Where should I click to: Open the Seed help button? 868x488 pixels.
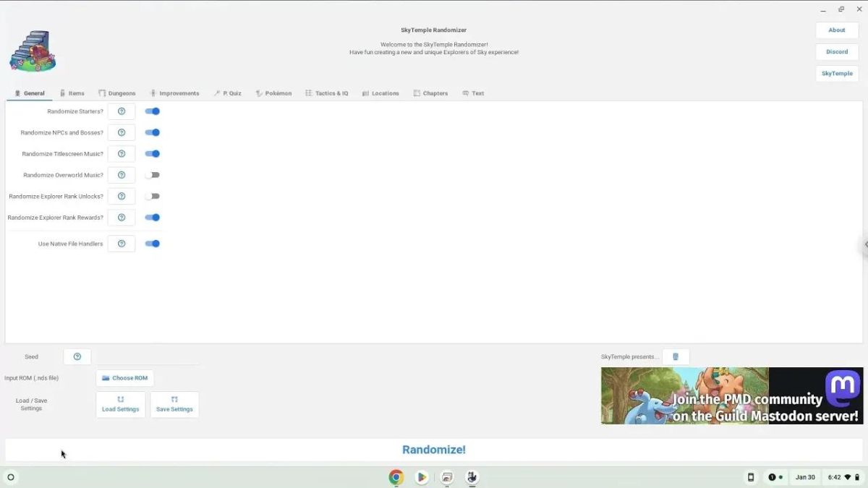pyautogui.click(x=77, y=356)
